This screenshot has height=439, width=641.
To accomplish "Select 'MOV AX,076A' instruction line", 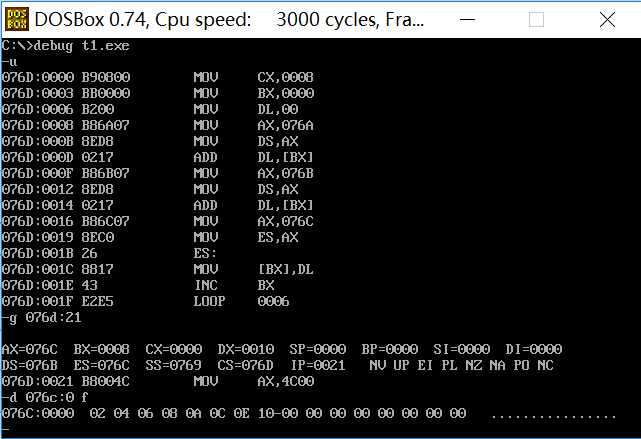I will click(158, 125).
